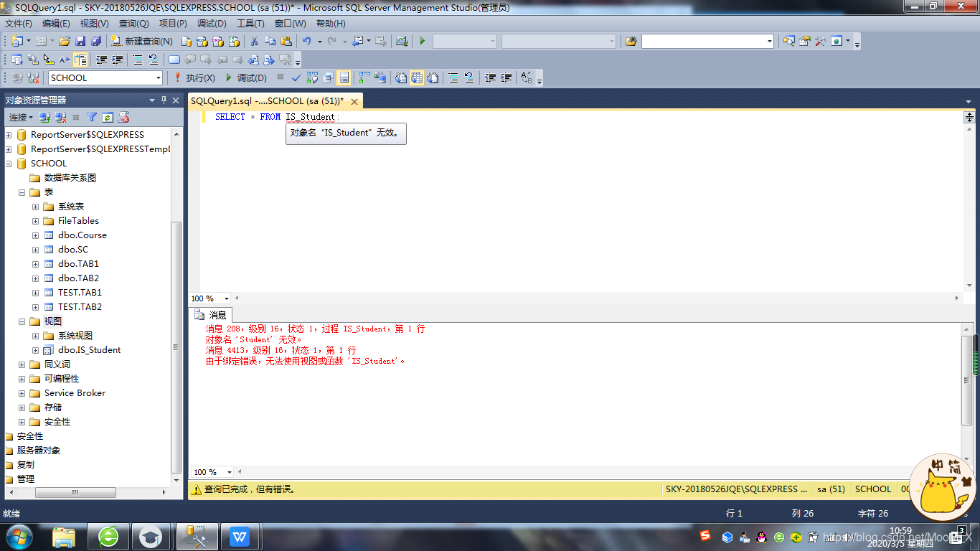The width and height of the screenshot is (980, 551).
Task: Toggle auto-hide pin on Object Explorer
Action: [164, 100]
